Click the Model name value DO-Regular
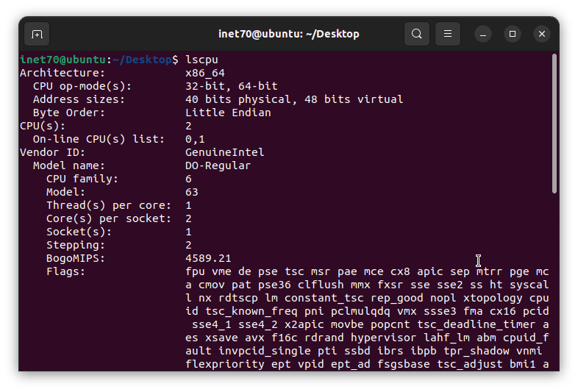Image resolution: width=578 pixels, height=392 pixels. (x=218, y=166)
